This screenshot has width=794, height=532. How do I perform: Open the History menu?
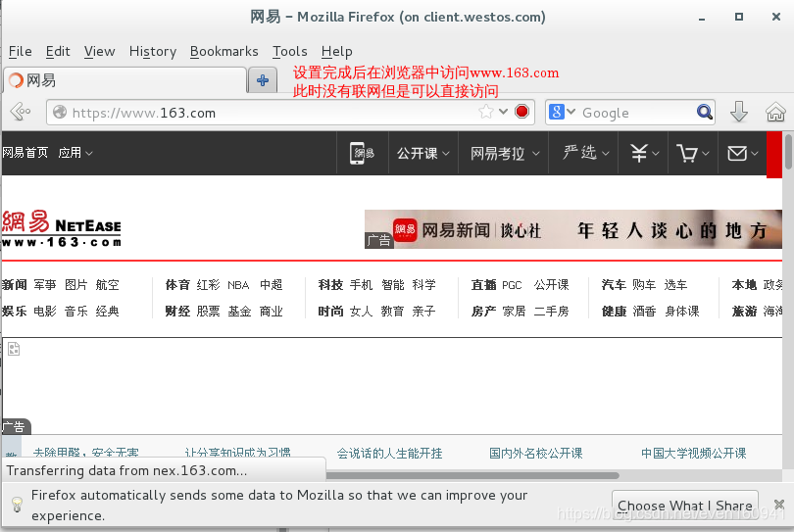[152, 52]
